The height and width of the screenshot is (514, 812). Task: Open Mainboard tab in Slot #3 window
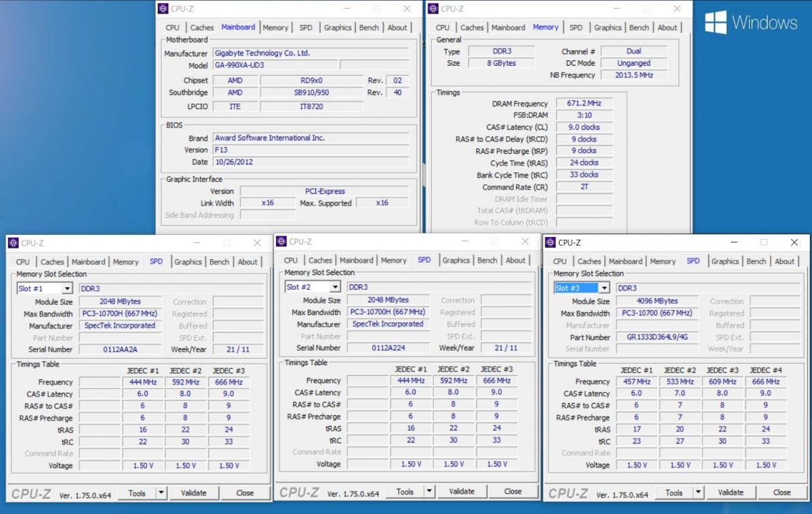click(626, 261)
